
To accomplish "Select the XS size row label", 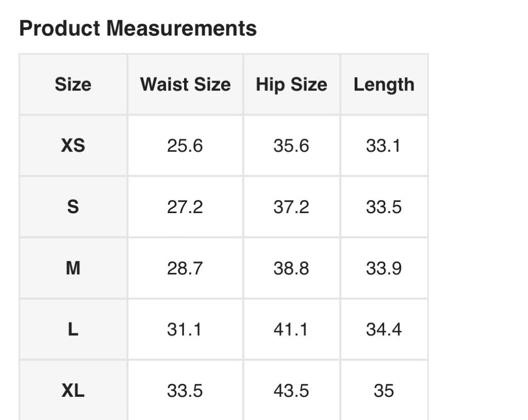I will [73, 146].
